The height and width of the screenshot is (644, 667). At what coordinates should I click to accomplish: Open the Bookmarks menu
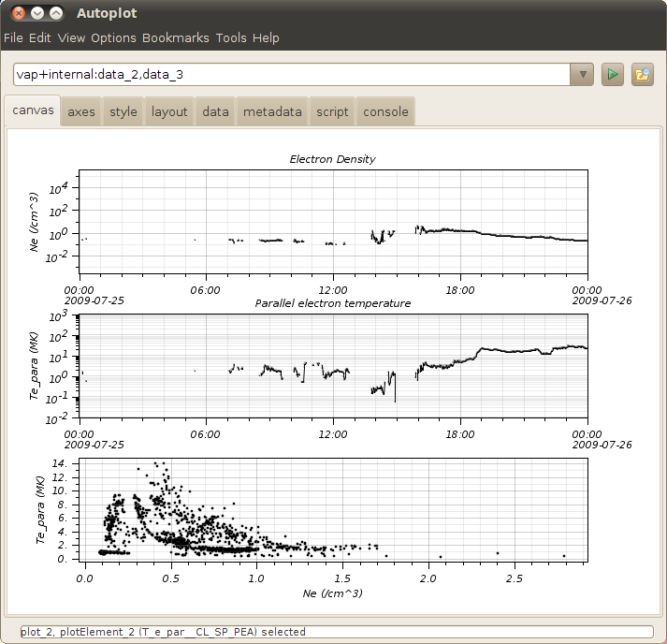click(176, 38)
